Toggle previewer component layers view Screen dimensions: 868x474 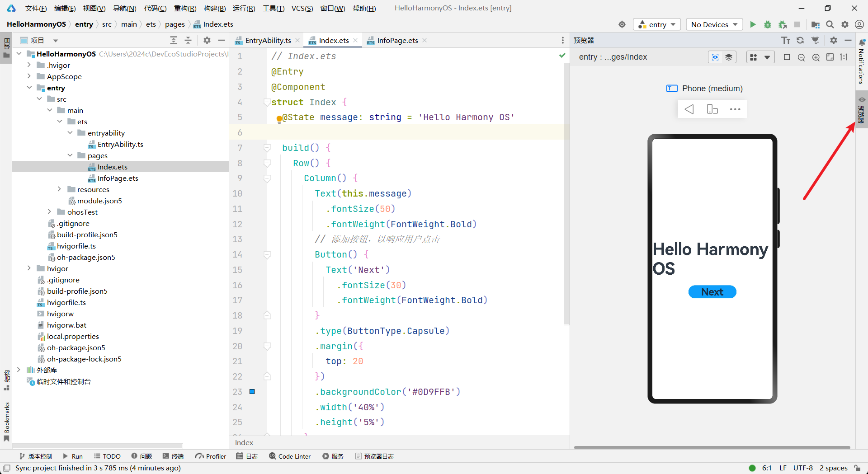729,57
